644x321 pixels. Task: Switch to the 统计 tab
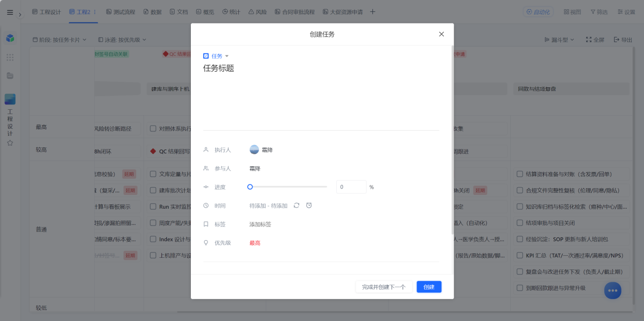click(231, 12)
